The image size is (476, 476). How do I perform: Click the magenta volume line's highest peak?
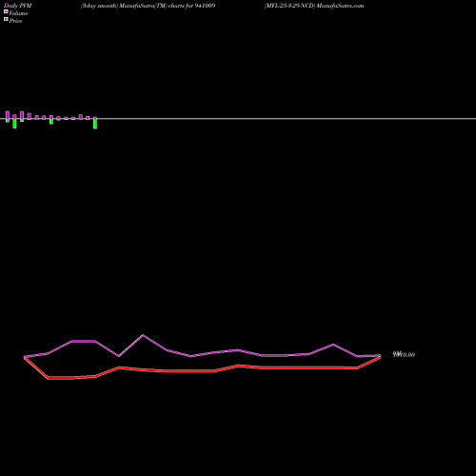(143, 335)
